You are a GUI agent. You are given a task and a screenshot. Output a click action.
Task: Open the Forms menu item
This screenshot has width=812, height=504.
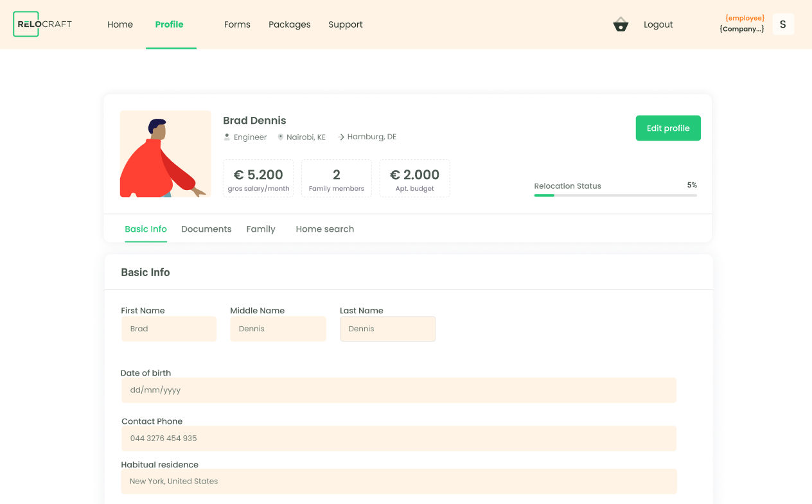point(237,24)
